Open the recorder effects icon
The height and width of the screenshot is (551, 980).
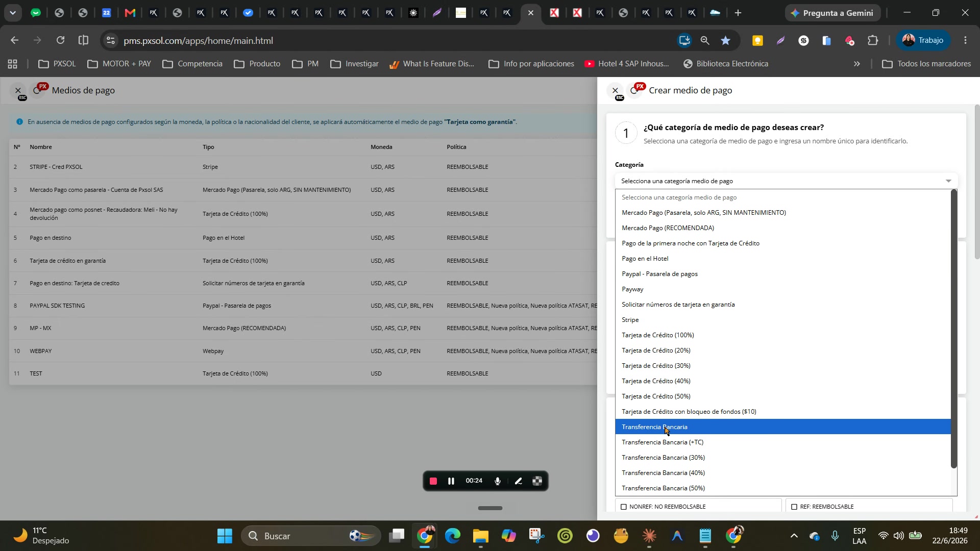point(537,481)
